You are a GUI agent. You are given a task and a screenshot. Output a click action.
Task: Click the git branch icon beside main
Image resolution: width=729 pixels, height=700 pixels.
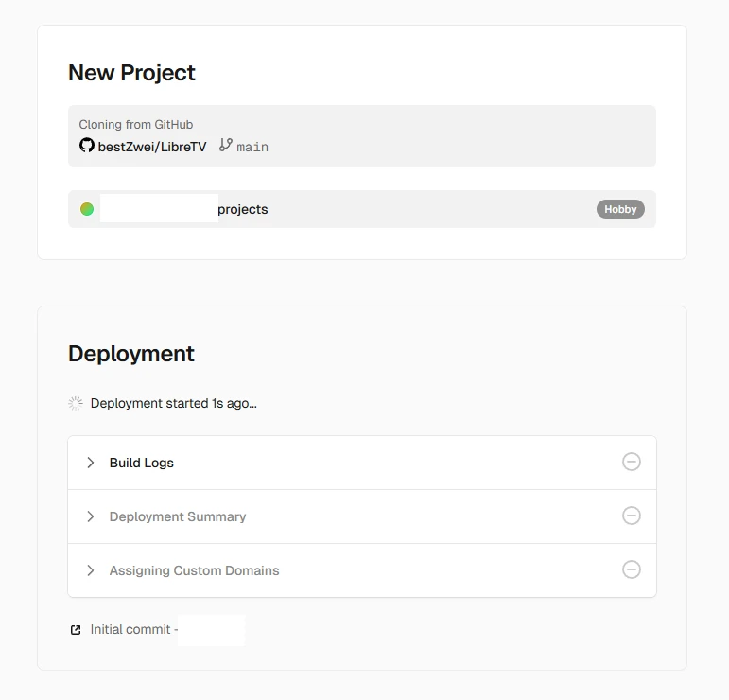(225, 146)
